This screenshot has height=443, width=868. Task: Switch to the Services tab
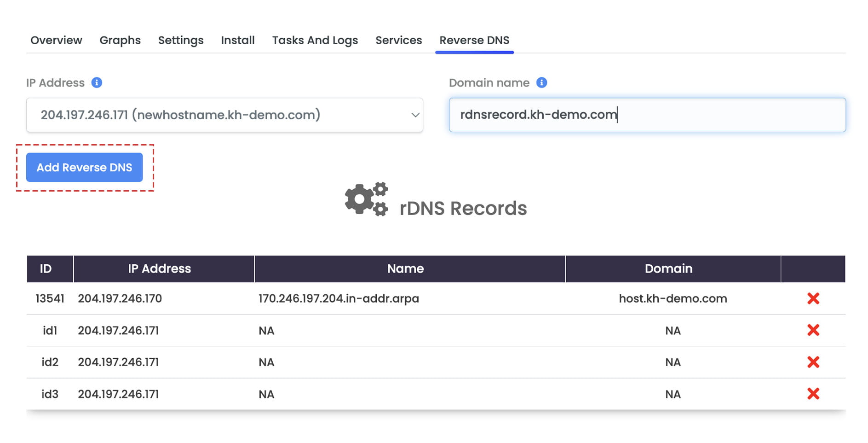pyautogui.click(x=398, y=41)
